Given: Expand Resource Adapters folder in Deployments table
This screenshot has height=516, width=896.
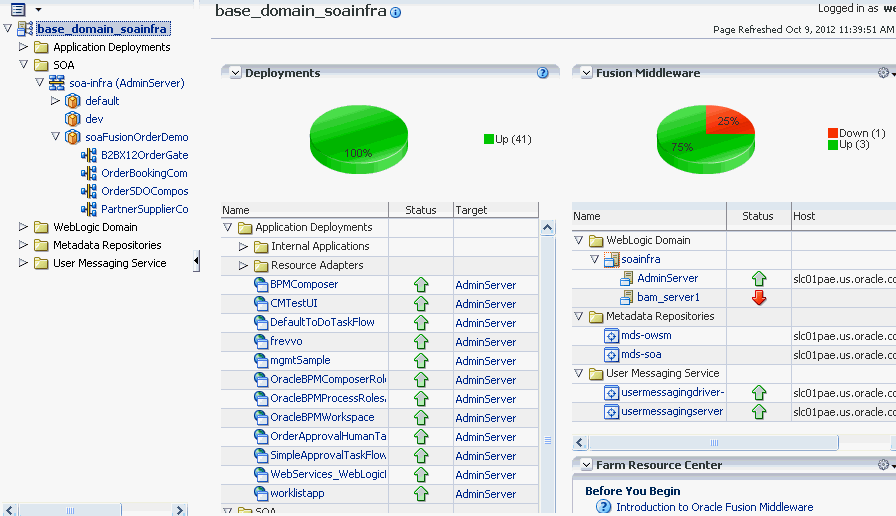Looking at the screenshot, I should click(x=243, y=265).
